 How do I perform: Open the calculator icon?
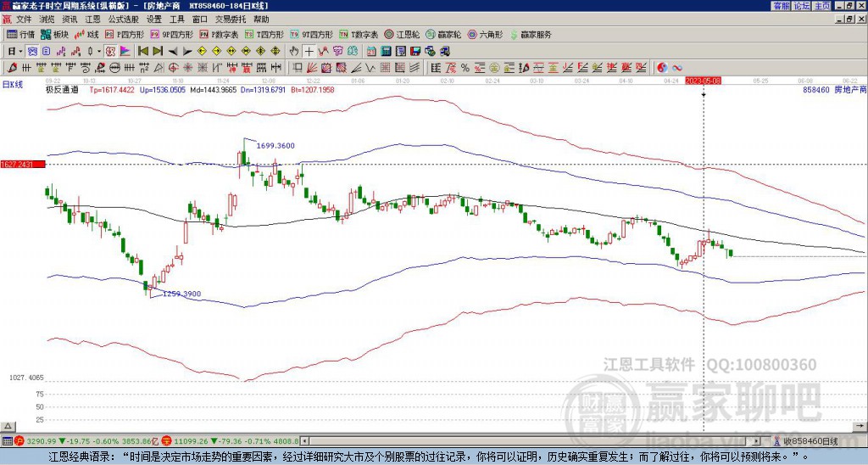(386, 52)
